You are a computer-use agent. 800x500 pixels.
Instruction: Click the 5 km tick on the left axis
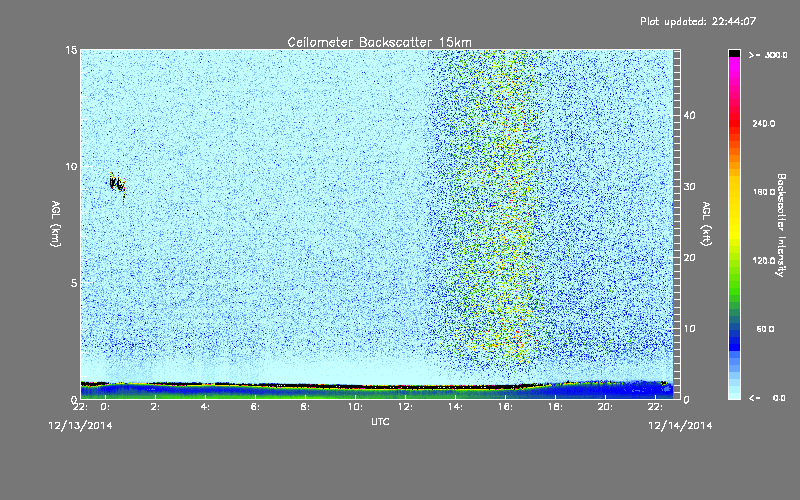click(x=74, y=283)
